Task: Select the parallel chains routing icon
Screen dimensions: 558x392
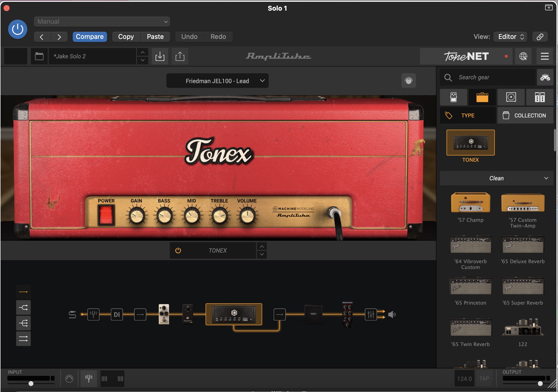Action: 23,339
